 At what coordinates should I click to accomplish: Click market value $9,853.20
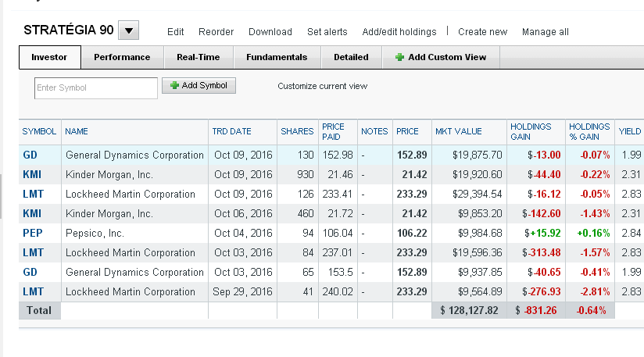[x=480, y=213]
